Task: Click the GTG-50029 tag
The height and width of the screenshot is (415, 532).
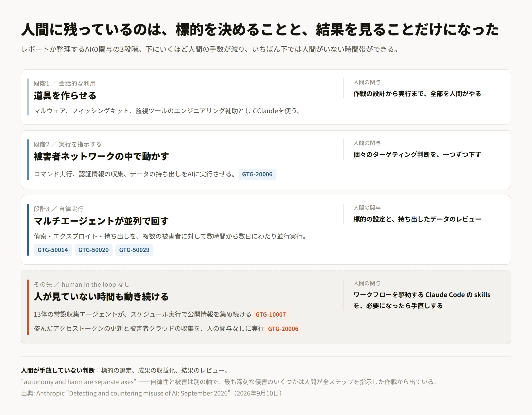Action: (134, 250)
